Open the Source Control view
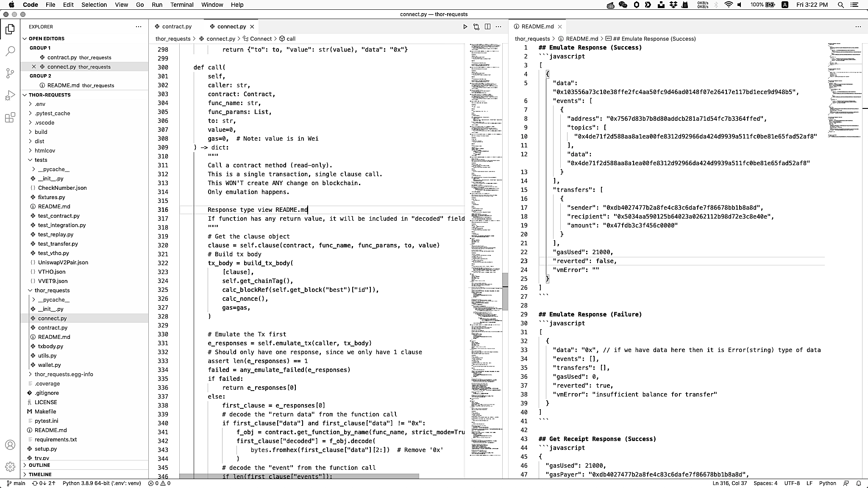This screenshot has height=488, width=868. click(x=10, y=73)
